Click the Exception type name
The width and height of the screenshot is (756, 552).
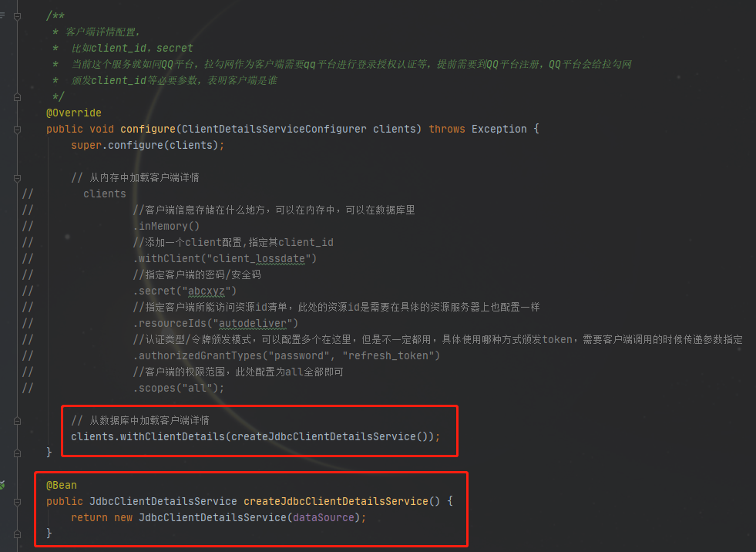499,130
